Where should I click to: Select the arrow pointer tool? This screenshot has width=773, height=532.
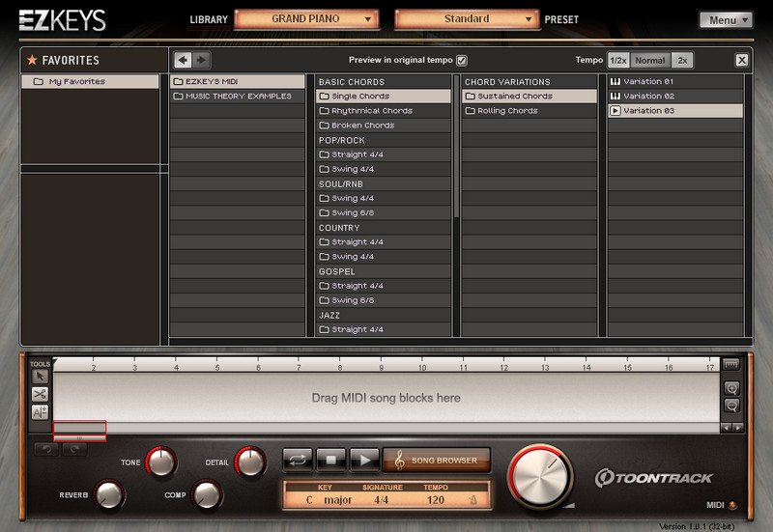40,376
